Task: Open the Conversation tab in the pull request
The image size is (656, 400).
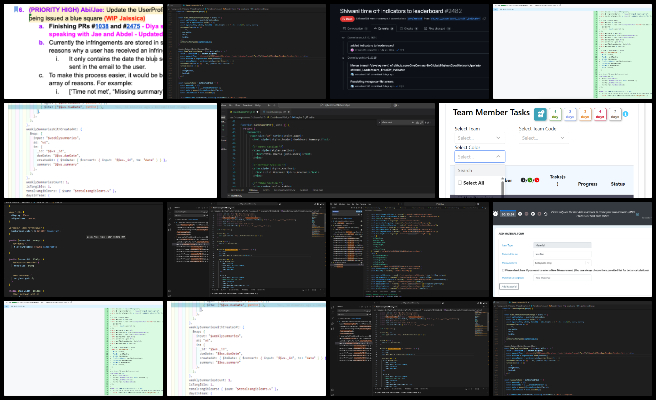Action: click(355, 28)
